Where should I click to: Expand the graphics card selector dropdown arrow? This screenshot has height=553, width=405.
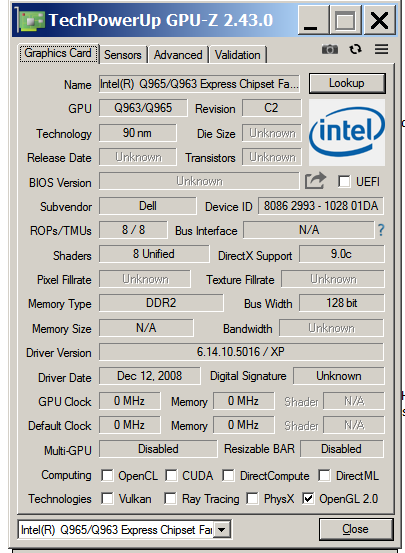coord(222,529)
